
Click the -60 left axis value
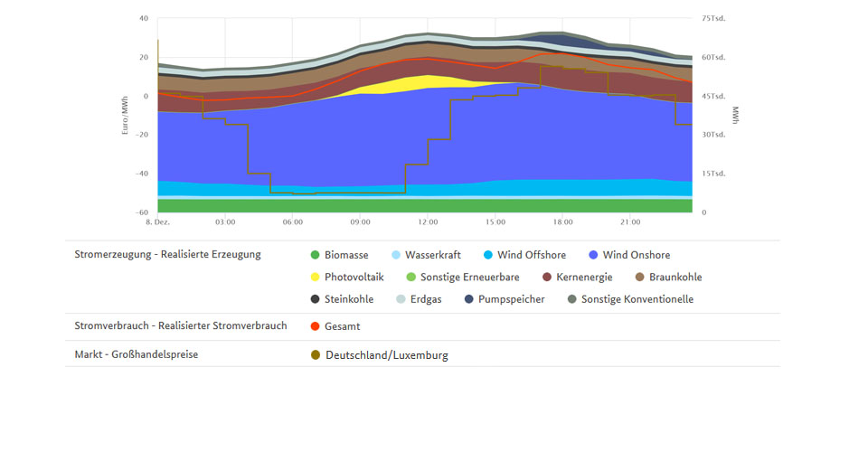(x=142, y=212)
